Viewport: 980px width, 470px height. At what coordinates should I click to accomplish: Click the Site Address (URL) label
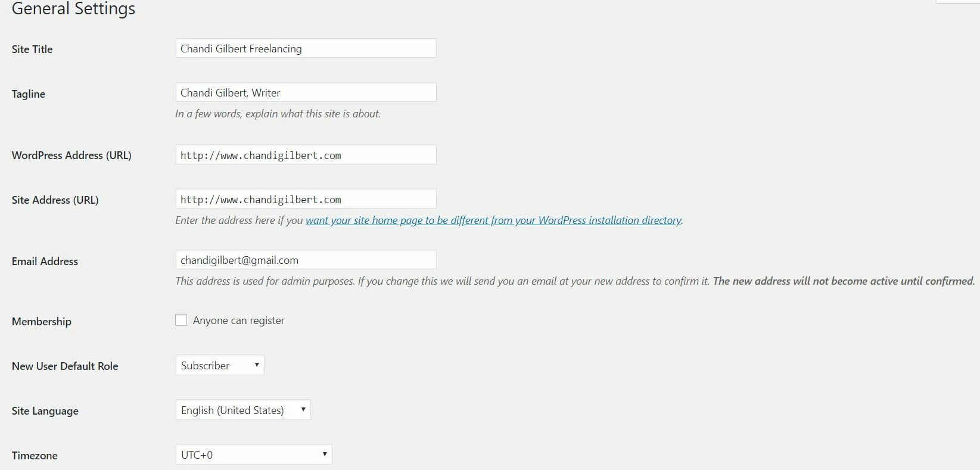(x=55, y=200)
